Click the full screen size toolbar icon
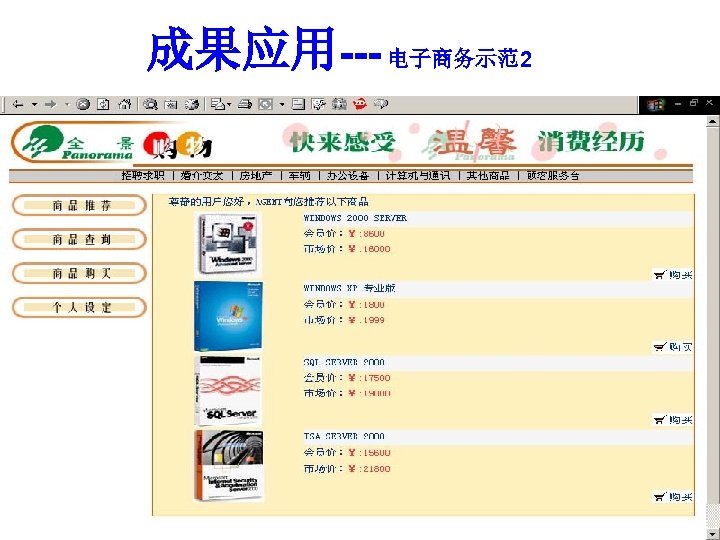Image resolution: width=720 pixels, height=540 pixels. [266, 105]
